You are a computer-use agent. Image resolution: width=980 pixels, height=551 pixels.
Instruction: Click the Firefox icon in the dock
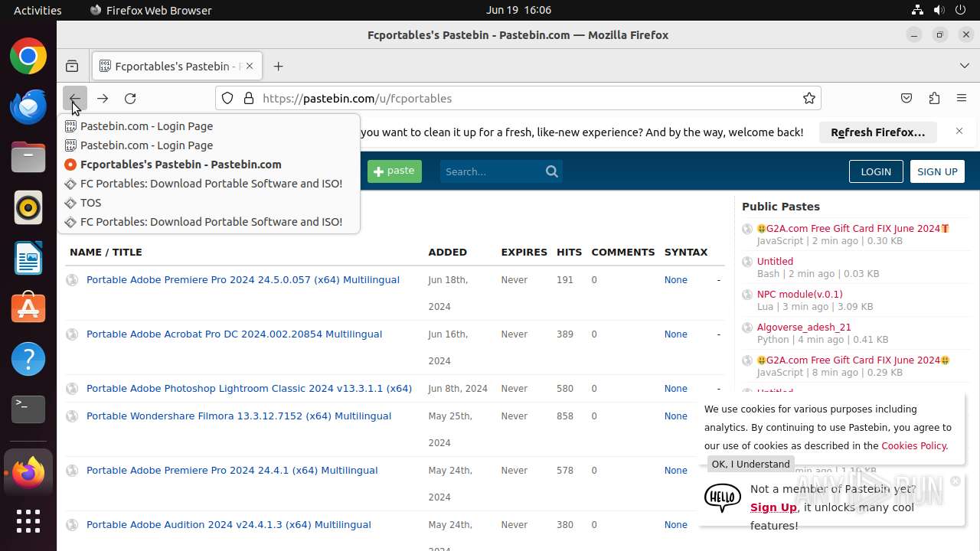pyautogui.click(x=28, y=472)
